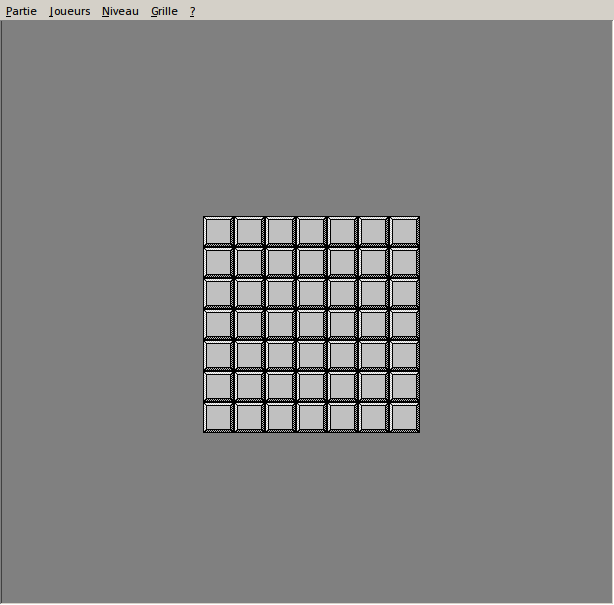The width and height of the screenshot is (614, 605).
Task: Click row 1, column 2 grid cell
Action: point(249,231)
